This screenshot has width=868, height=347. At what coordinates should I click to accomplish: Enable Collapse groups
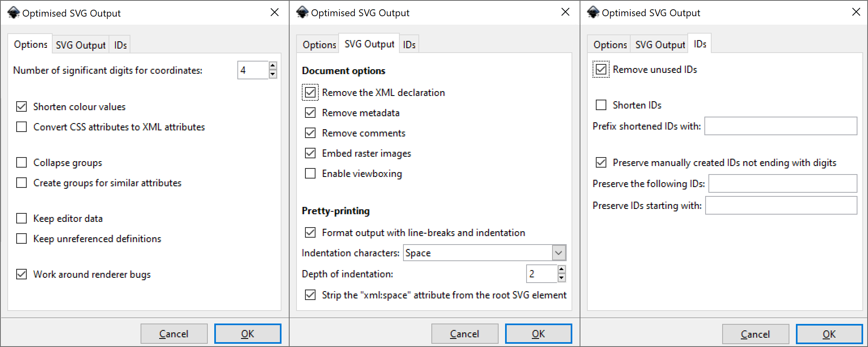click(x=21, y=162)
